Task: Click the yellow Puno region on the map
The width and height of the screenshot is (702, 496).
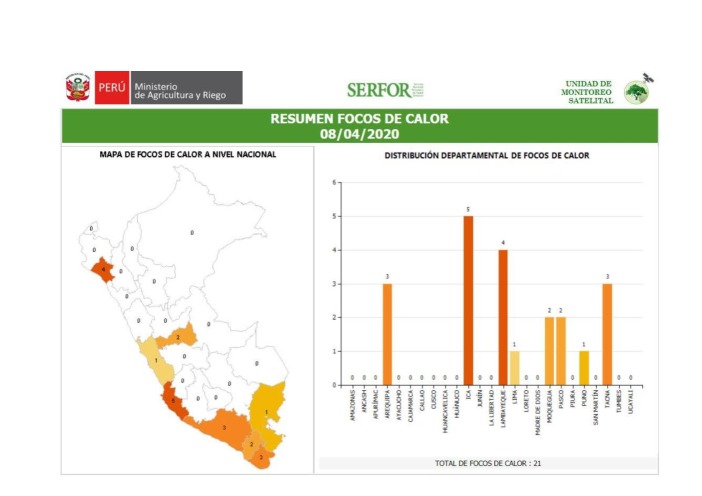Action: click(268, 403)
